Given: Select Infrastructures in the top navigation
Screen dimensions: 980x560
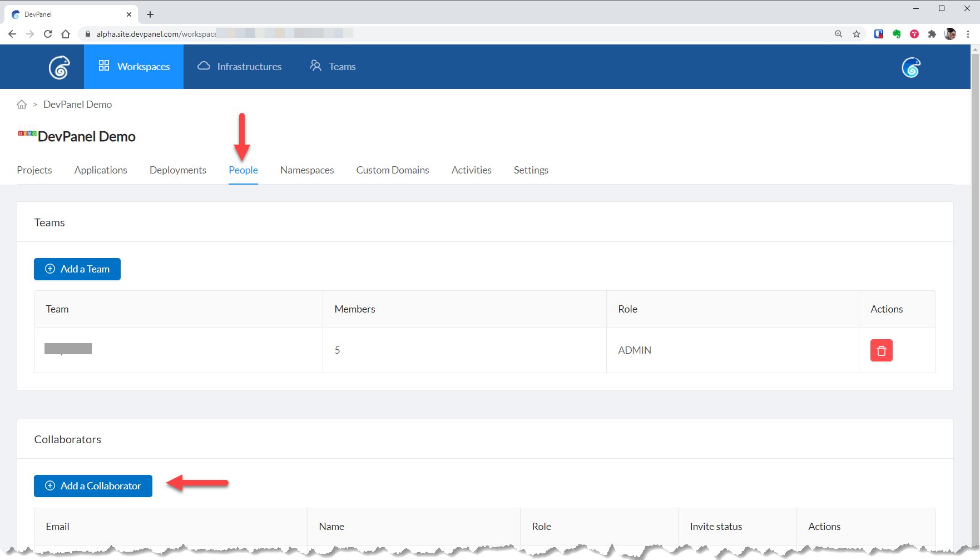Looking at the screenshot, I should (240, 67).
